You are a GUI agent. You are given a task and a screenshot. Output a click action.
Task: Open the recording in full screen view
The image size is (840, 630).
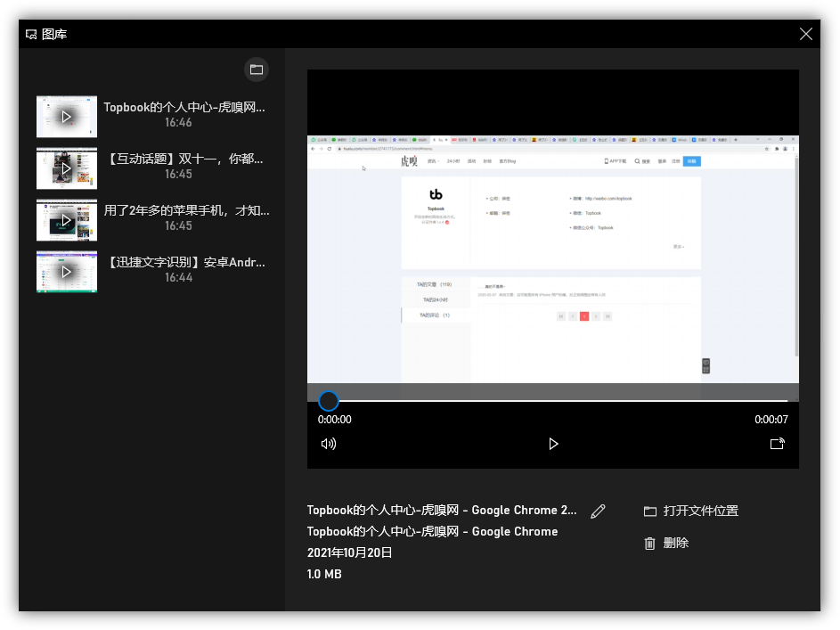(x=777, y=443)
